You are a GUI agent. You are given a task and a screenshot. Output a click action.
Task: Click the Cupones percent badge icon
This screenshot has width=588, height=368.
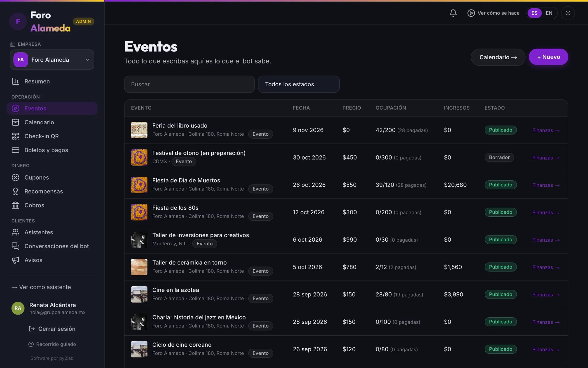coord(15,177)
